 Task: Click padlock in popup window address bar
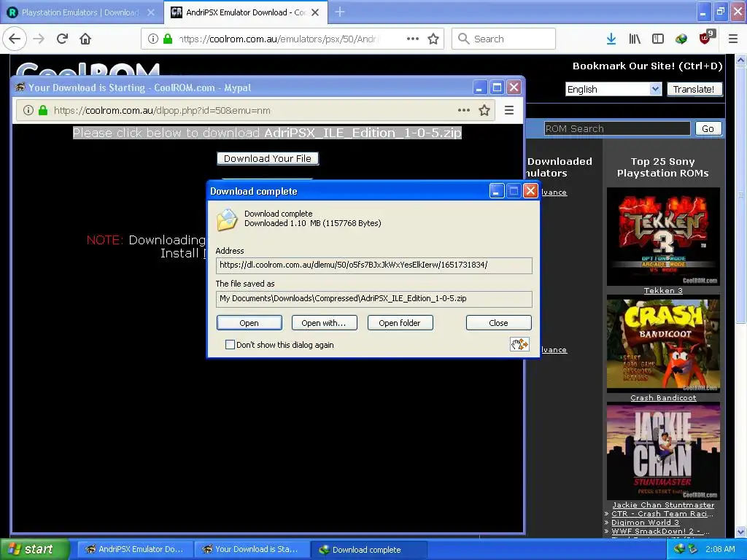tap(43, 111)
